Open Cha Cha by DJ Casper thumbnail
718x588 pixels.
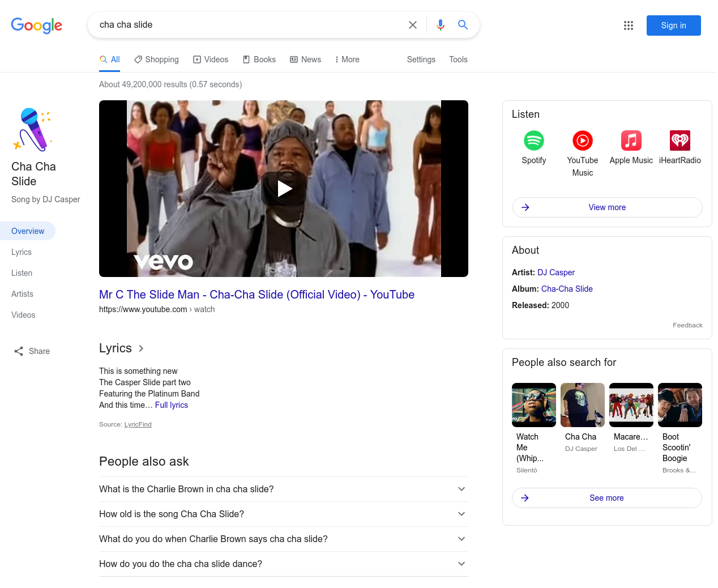coord(583,405)
